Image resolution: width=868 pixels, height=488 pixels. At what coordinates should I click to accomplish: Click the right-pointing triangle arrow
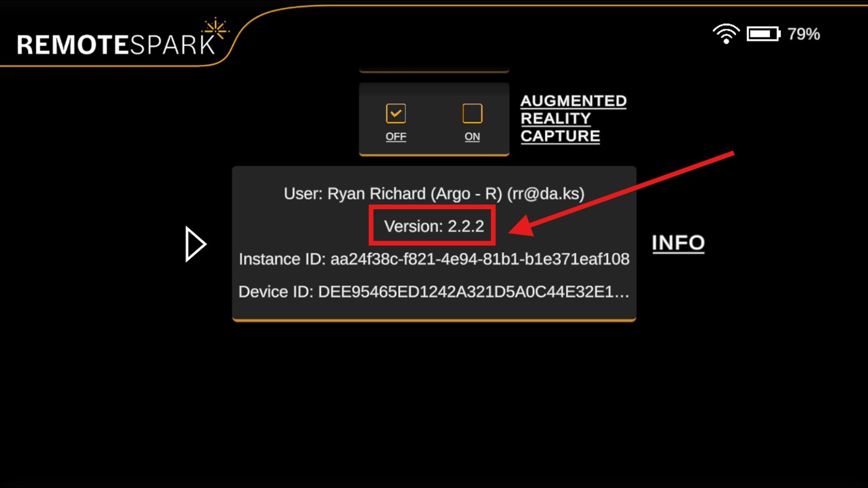[195, 244]
